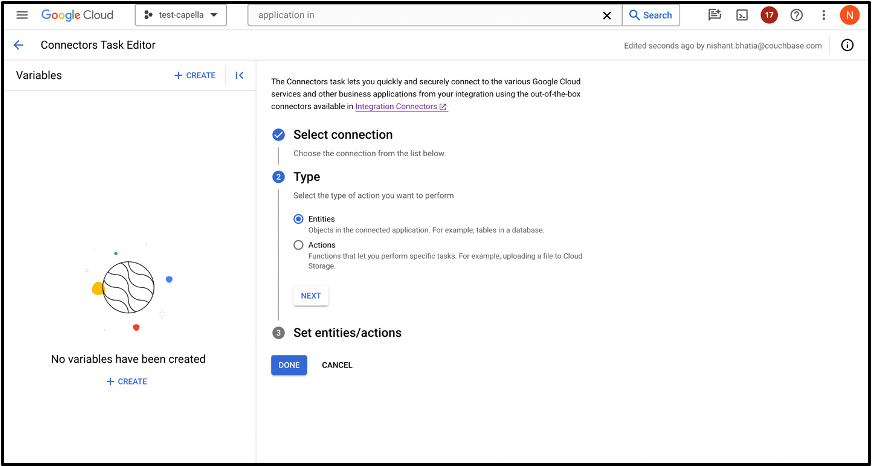
Task: Click the back arrow beside Connectors Task Editor
Action: (19, 45)
